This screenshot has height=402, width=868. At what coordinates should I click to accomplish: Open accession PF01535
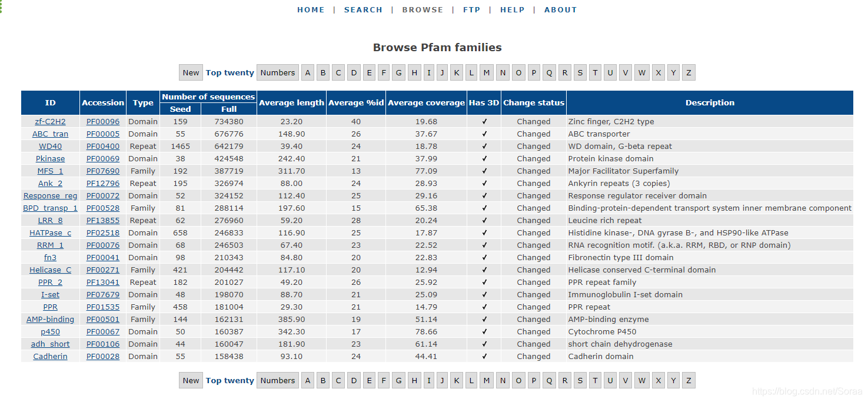(x=103, y=307)
